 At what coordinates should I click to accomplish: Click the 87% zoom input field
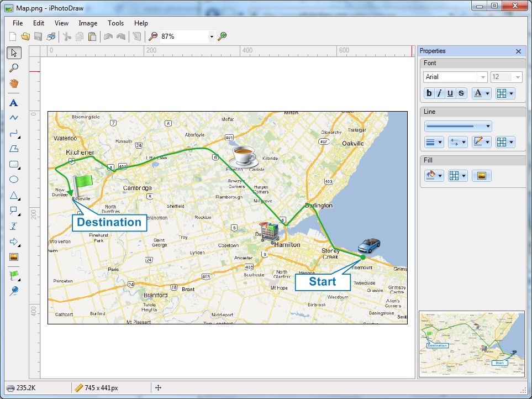[184, 36]
